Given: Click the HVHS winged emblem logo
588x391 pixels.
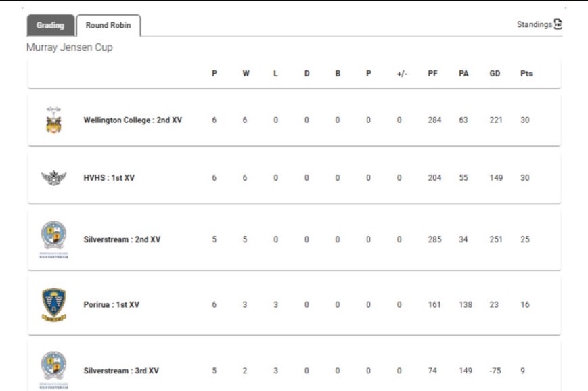Looking at the screenshot, I should click(53, 178).
